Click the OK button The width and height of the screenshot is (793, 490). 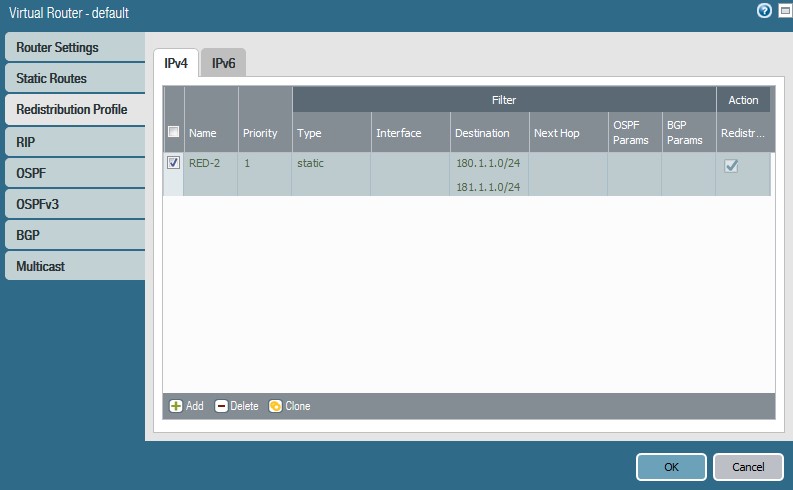coord(671,467)
